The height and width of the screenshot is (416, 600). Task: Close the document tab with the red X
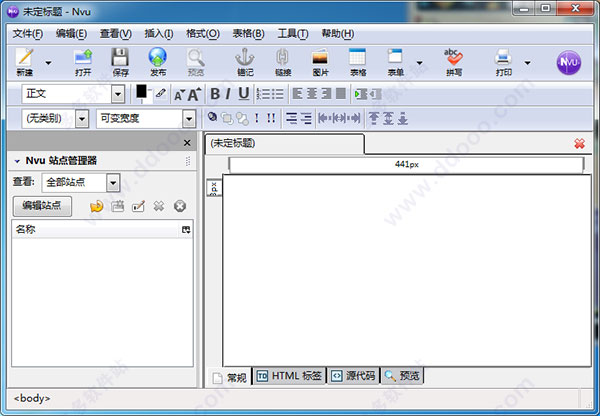coord(579,144)
